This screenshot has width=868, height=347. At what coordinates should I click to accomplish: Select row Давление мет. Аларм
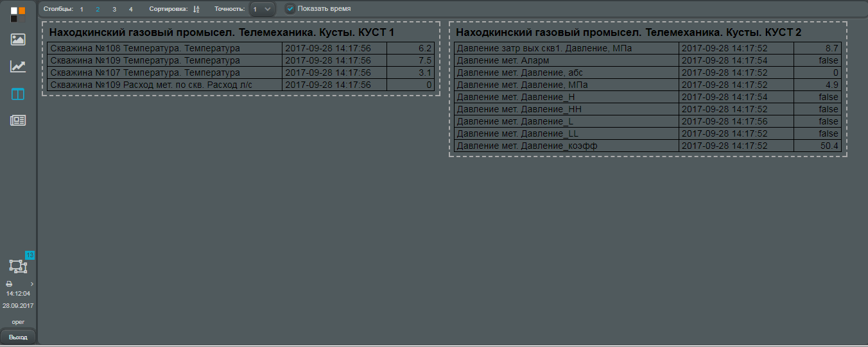(x=648, y=60)
